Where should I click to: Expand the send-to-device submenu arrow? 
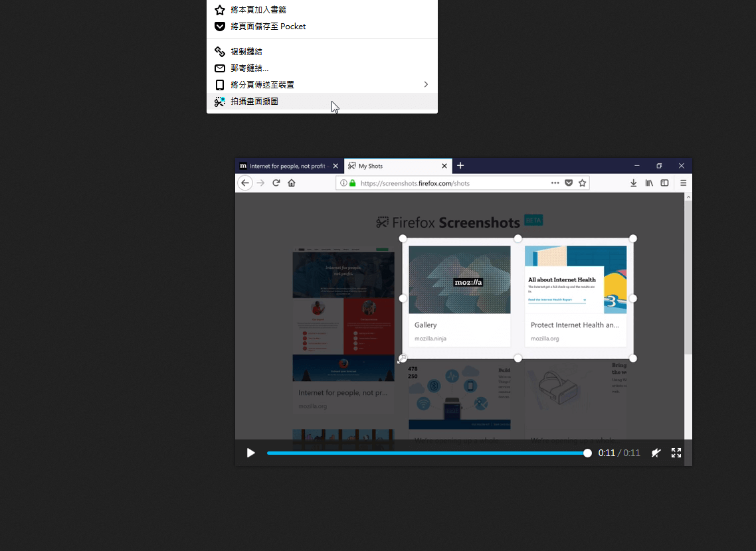[x=426, y=85]
